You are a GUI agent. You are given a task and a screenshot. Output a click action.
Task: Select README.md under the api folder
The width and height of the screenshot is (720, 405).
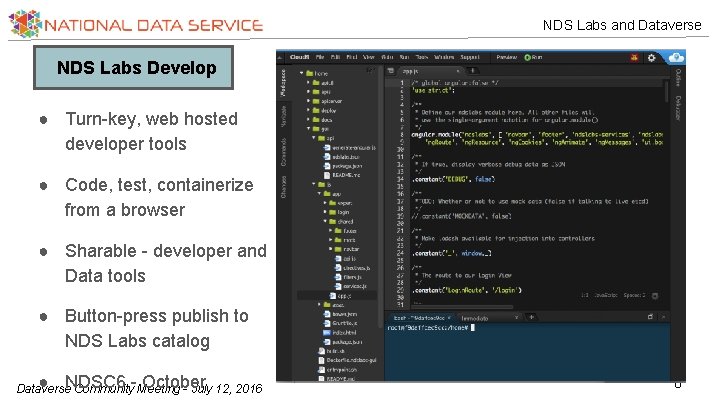point(342,175)
